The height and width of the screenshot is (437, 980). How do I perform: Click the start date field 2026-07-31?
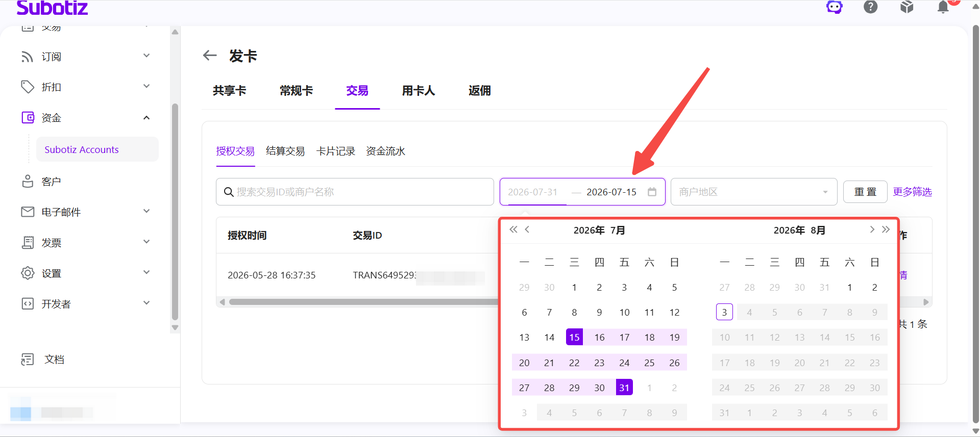coord(533,192)
